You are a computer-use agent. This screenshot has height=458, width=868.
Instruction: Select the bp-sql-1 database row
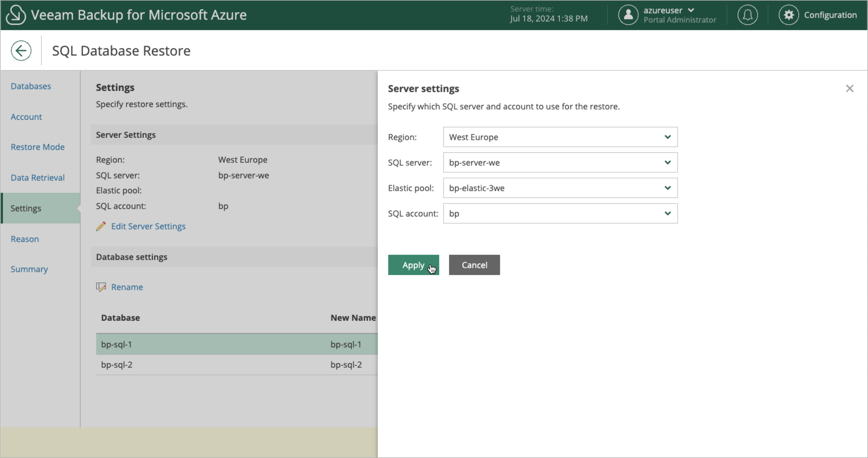click(237, 344)
